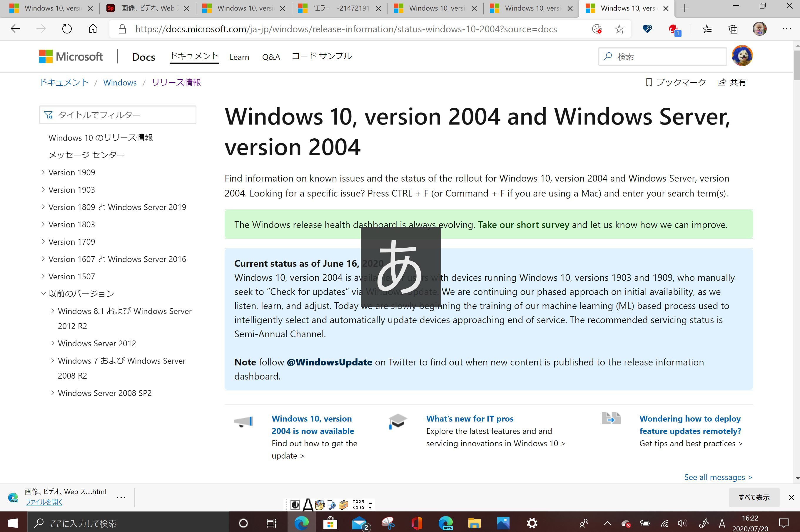Open the Favorites list
800x532 pixels.
tap(707, 29)
